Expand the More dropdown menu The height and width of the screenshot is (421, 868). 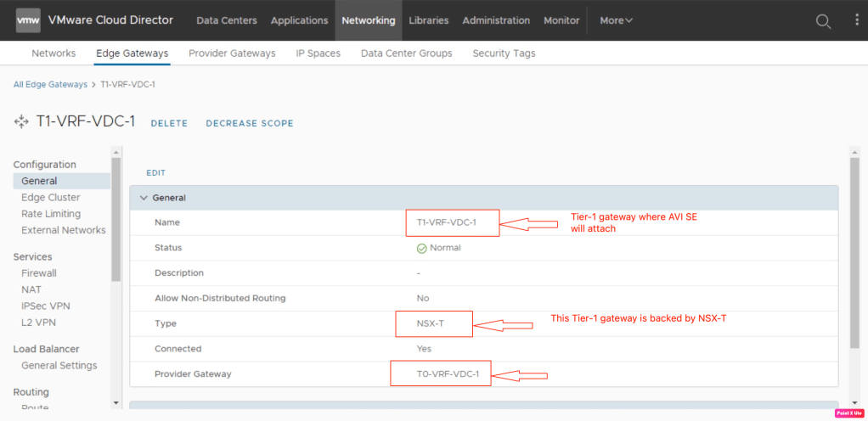(x=616, y=20)
